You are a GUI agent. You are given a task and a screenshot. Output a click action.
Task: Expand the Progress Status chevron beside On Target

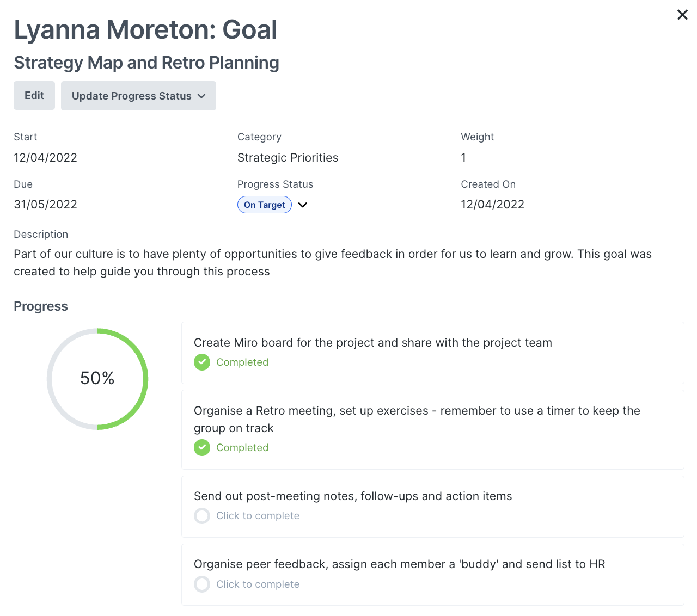303,205
